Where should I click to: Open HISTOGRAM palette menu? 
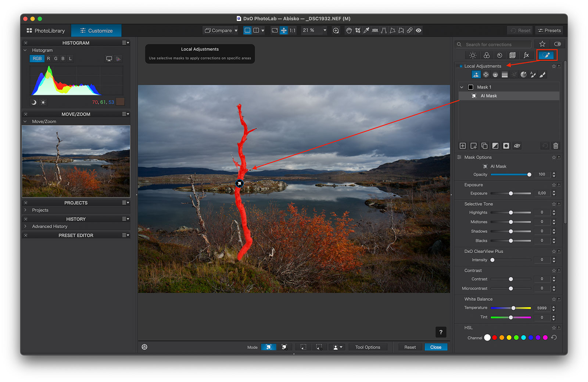(126, 43)
